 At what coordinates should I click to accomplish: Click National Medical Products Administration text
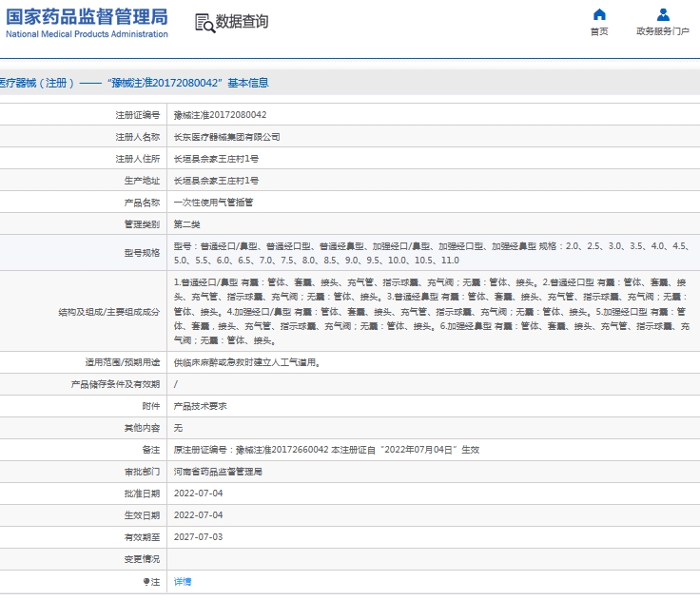(x=87, y=34)
